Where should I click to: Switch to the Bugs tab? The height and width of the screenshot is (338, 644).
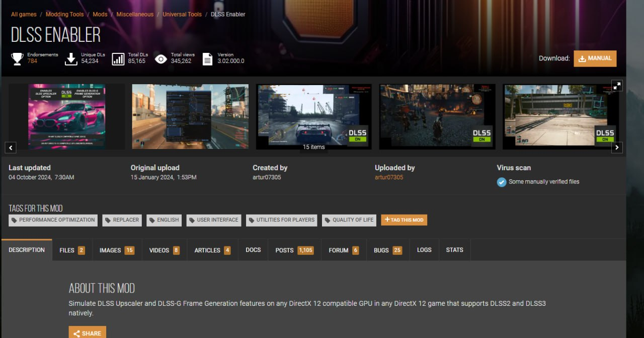[x=388, y=250]
